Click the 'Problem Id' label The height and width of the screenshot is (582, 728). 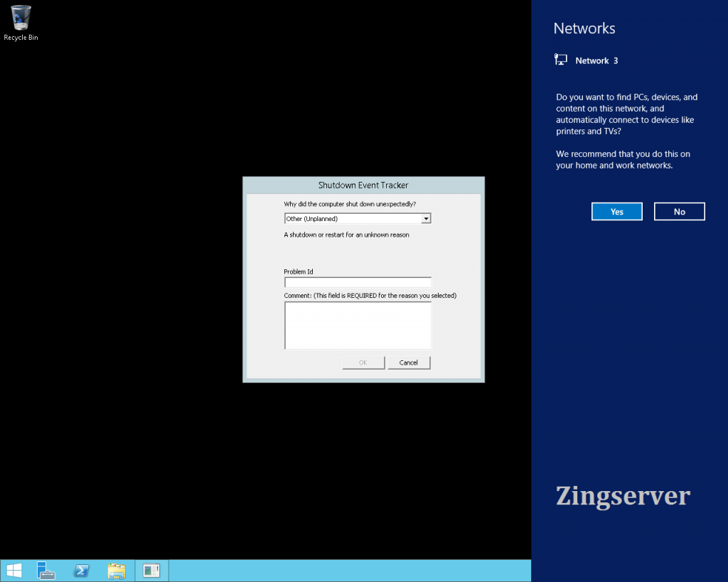click(x=299, y=271)
